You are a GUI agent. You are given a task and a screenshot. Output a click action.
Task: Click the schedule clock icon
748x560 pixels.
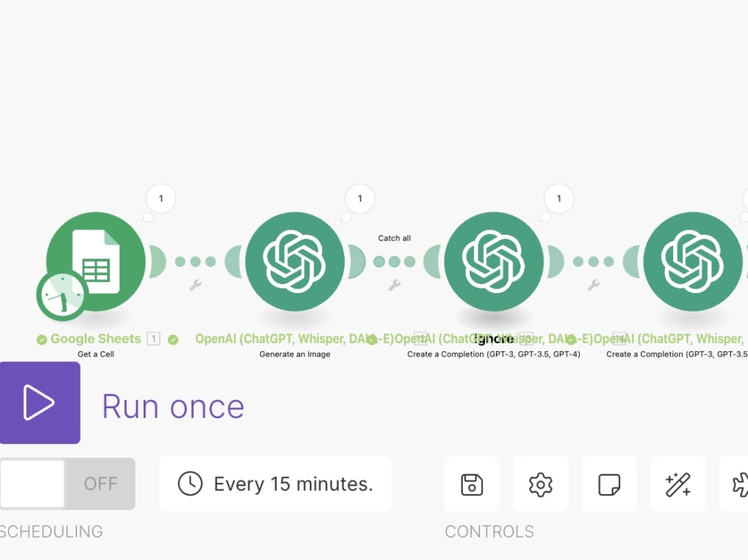pyautogui.click(x=190, y=484)
